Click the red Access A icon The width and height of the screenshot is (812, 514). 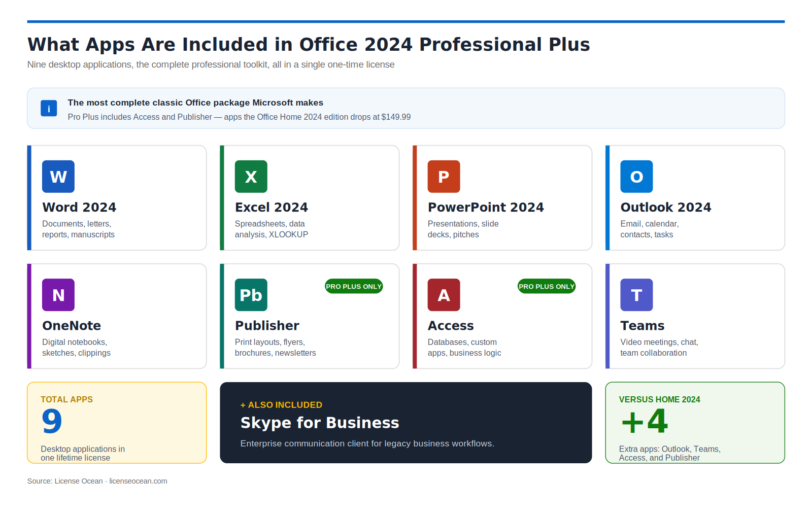click(444, 295)
